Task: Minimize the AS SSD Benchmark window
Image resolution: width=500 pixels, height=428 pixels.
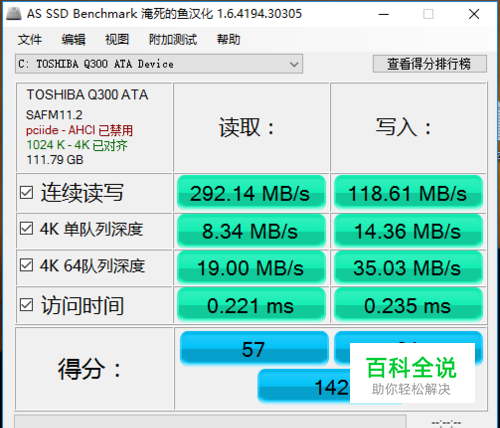Action: click(x=384, y=14)
